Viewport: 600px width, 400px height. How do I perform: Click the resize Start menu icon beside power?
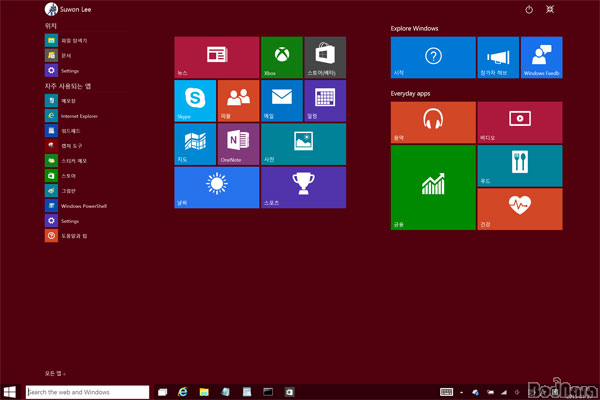point(550,10)
